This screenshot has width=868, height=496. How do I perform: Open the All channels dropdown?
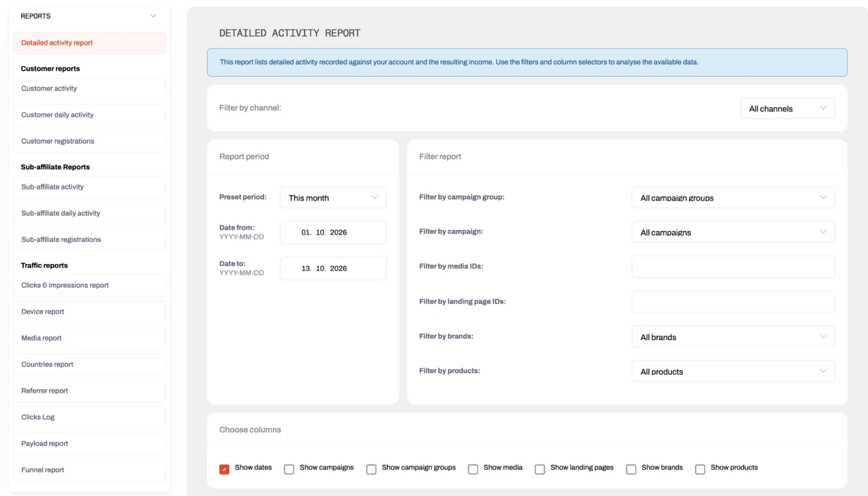tap(788, 108)
